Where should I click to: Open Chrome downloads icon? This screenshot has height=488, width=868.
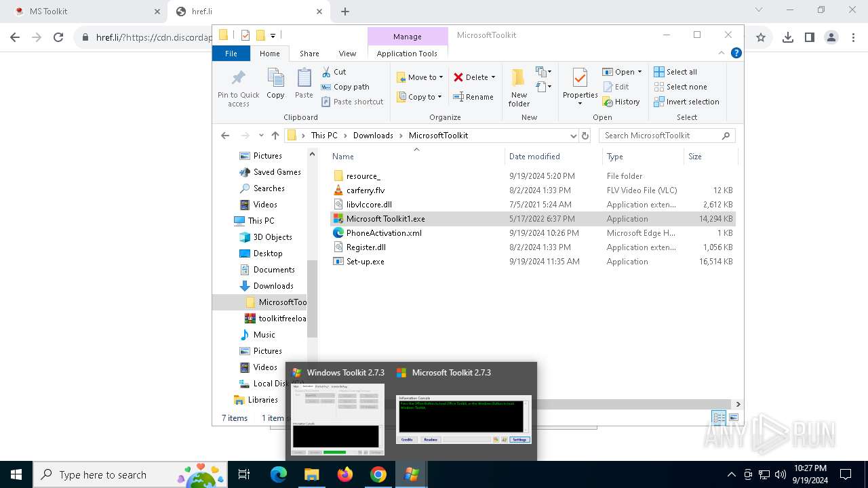[x=787, y=37]
